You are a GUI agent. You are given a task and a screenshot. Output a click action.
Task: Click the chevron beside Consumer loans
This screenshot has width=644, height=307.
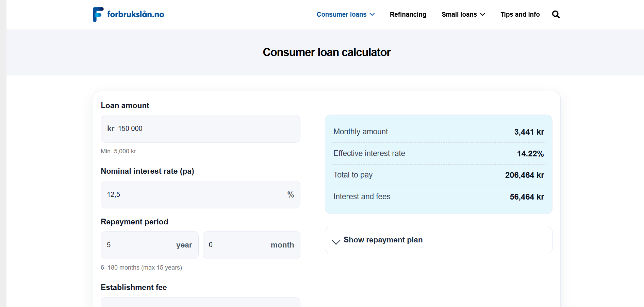[x=372, y=15]
